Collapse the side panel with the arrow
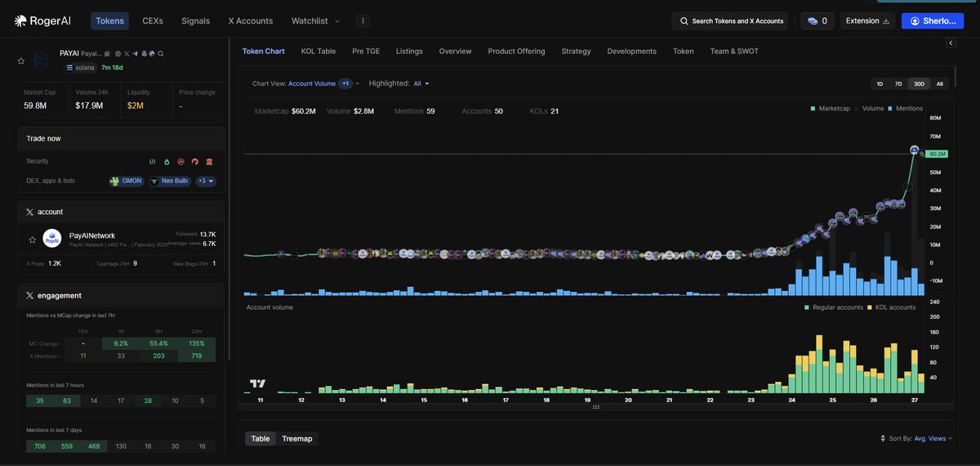 click(951, 43)
